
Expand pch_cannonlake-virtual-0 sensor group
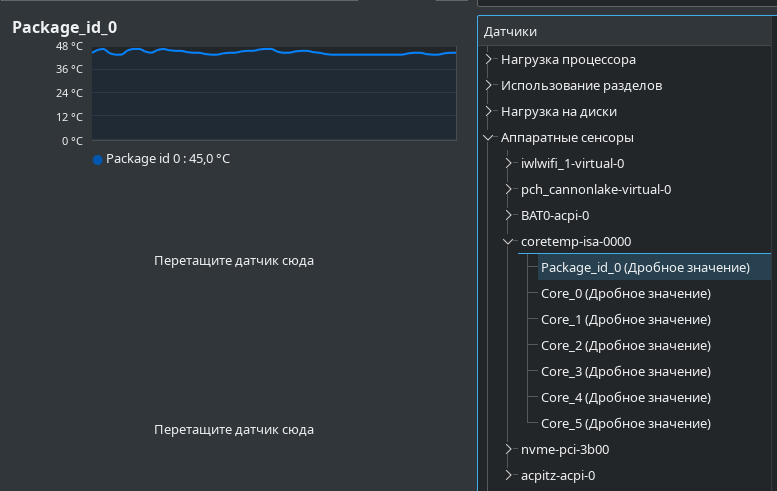click(508, 189)
